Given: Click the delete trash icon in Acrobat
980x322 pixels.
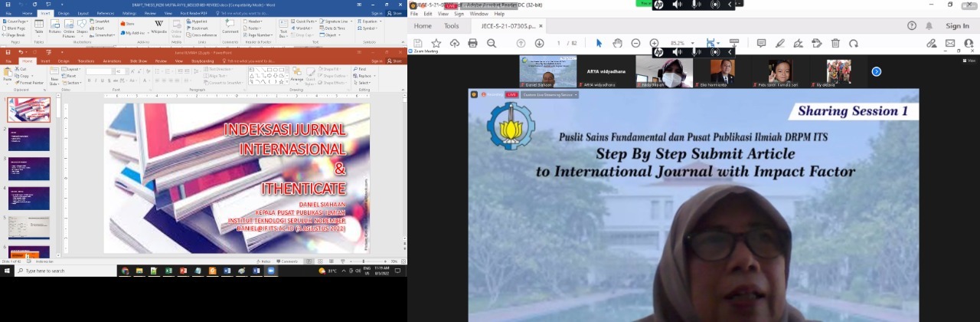Looking at the screenshot, I should point(835,44).
